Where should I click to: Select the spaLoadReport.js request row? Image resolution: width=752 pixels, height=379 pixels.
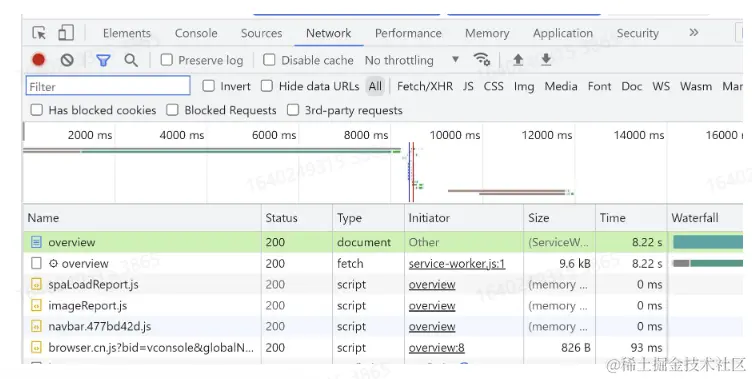(345, 284)
